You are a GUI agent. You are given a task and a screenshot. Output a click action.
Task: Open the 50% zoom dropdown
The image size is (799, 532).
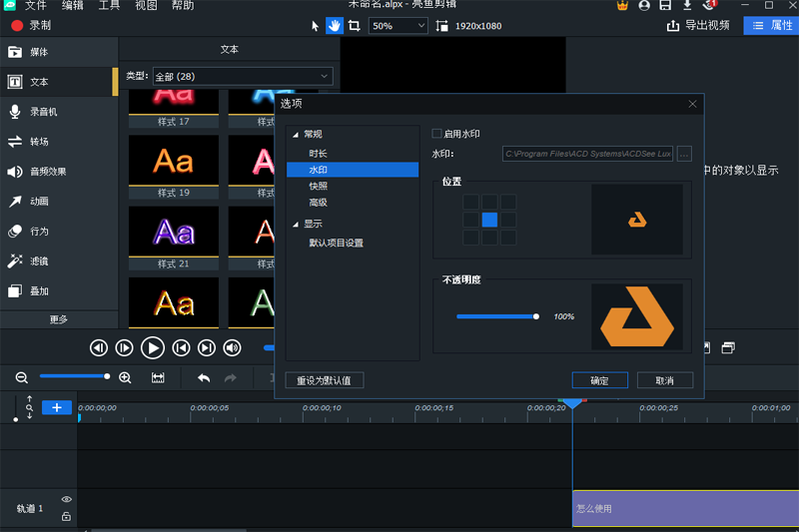click(x=398, y=26)
